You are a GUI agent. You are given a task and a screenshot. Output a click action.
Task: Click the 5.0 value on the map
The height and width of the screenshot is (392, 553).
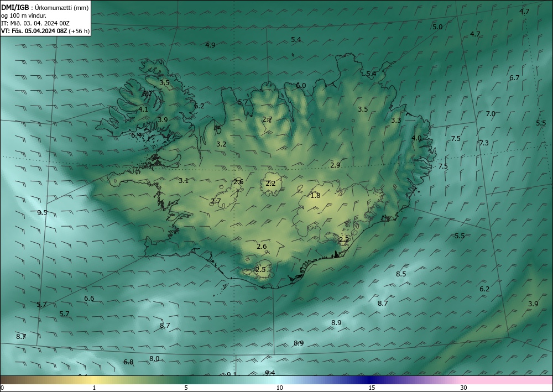(437, 27)
